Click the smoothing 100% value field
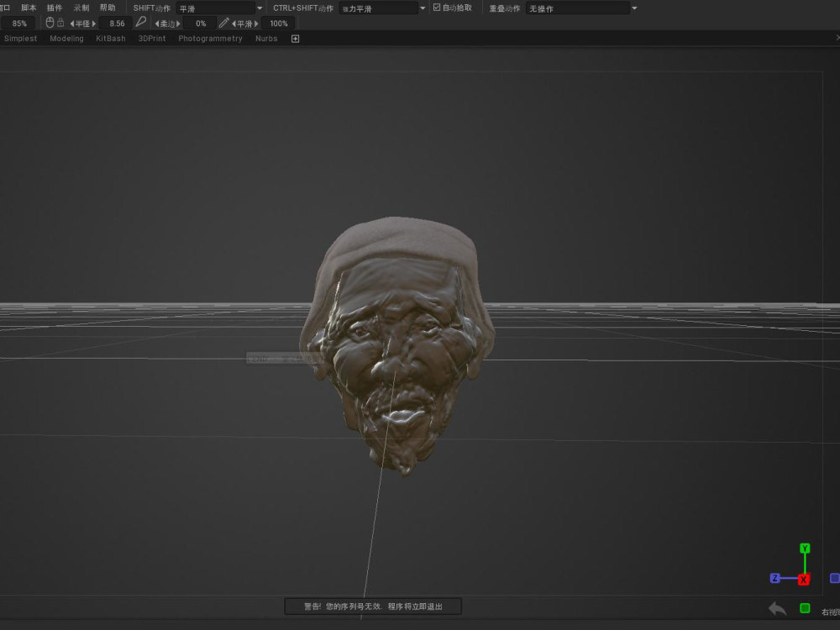 coord(279,23)
